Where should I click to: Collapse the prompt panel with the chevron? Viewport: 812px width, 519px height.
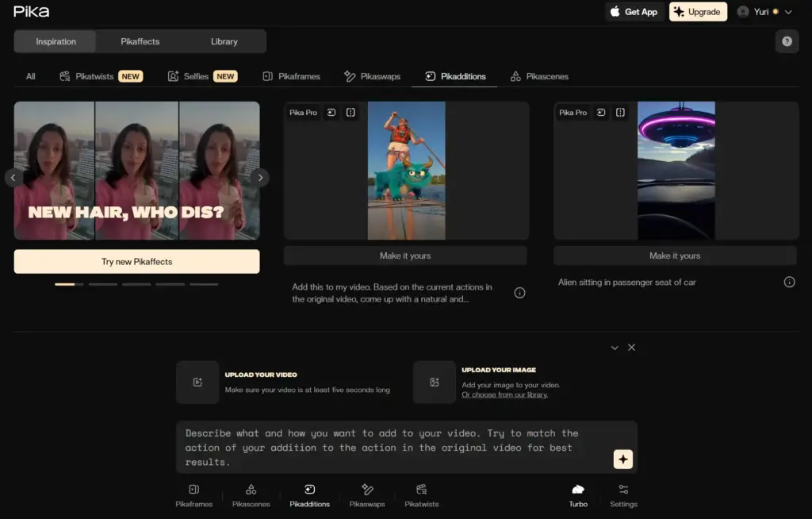pyautogui.click(x=615, y=348)
